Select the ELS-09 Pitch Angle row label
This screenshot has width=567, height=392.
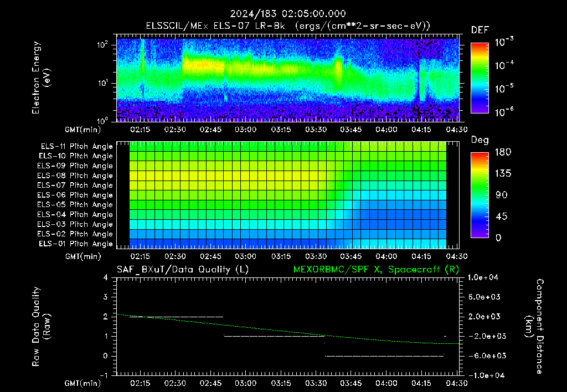tap(75, 166)
